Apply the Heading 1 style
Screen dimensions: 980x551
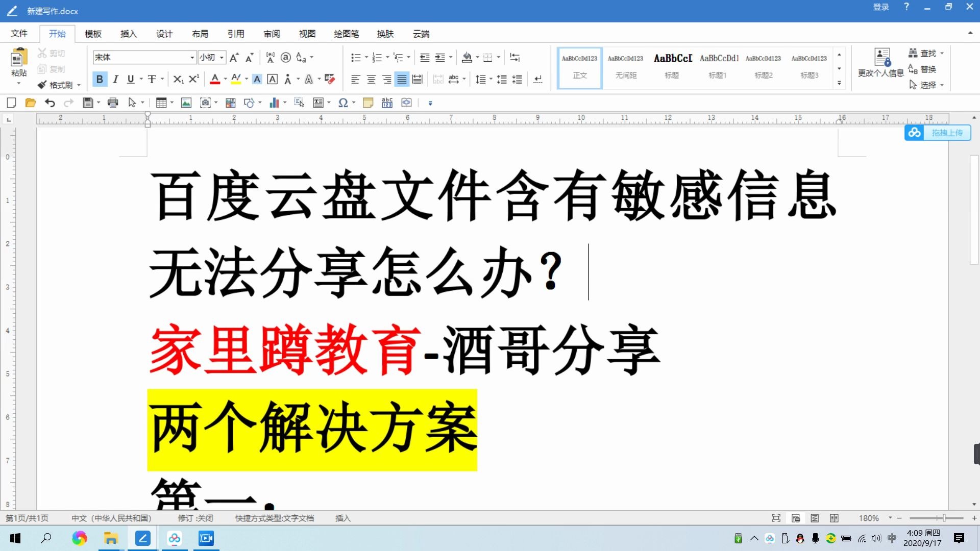coord(718,68)
